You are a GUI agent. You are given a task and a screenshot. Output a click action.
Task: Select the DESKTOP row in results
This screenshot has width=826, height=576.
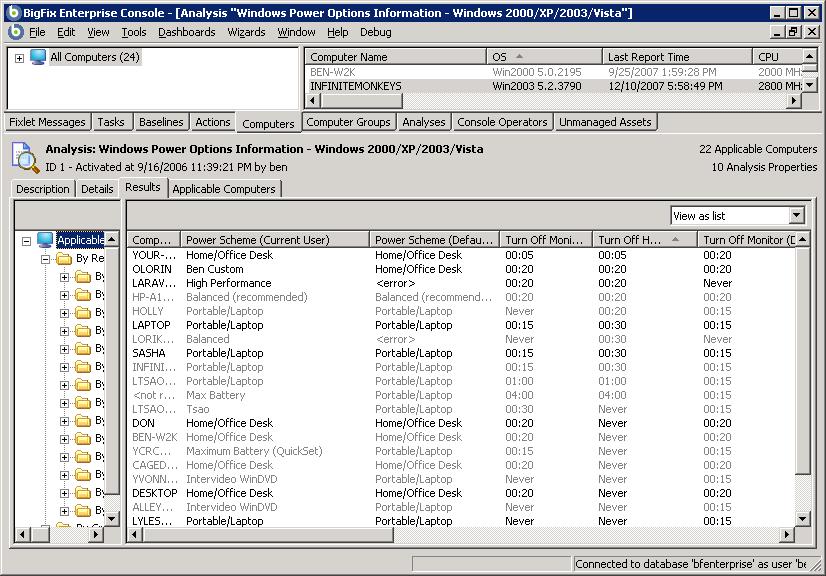tap(462, 493)
